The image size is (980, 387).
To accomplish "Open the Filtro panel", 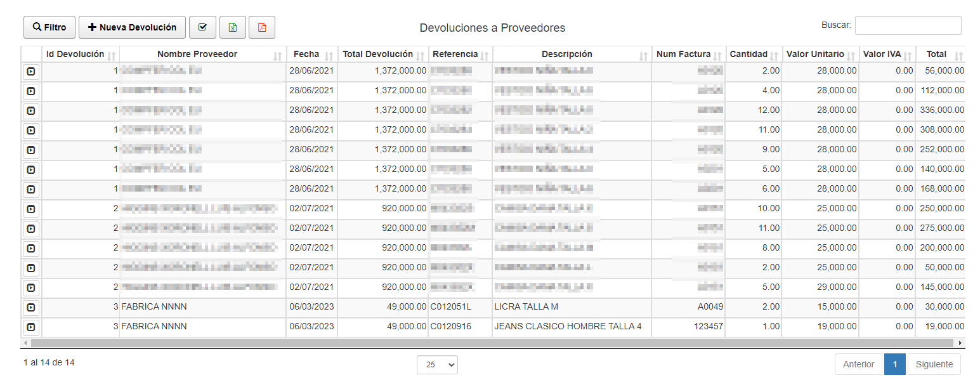I will (x=49, y=27).
